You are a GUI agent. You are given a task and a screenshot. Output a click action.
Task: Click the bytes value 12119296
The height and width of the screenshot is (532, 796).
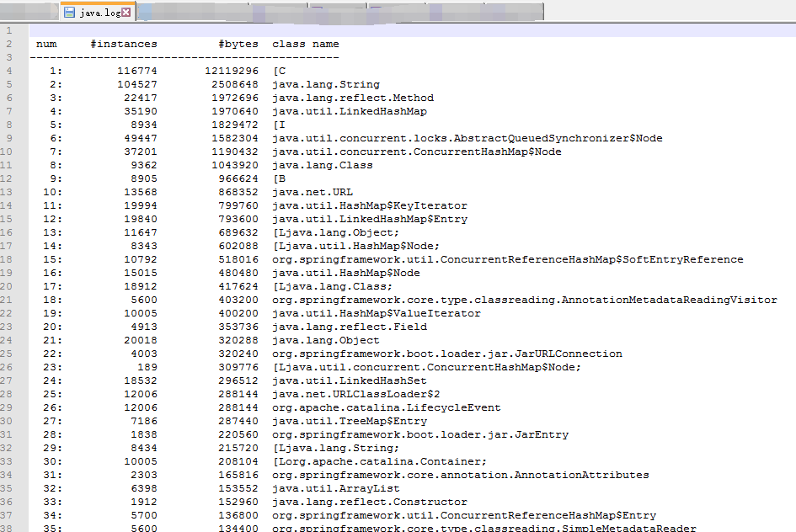232,71
